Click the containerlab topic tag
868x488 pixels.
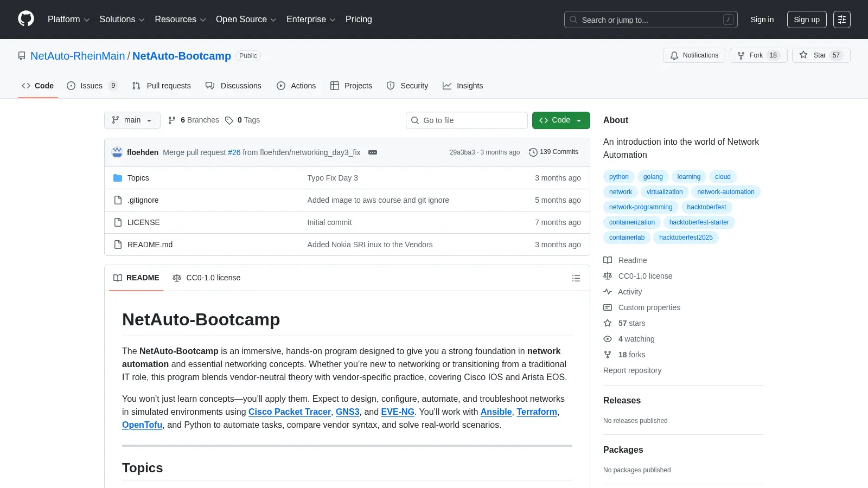pyautogui.click(x=627, y=237)
